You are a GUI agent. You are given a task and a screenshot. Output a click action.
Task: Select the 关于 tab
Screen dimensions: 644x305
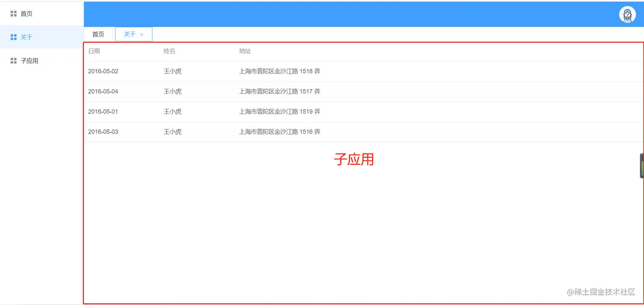click(133, 34)
